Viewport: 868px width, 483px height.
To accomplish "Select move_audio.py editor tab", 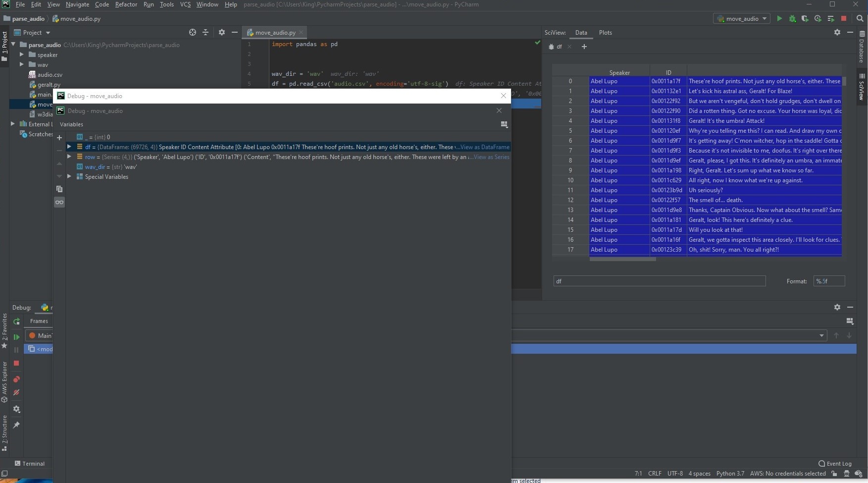I will [x=275, y=33].
